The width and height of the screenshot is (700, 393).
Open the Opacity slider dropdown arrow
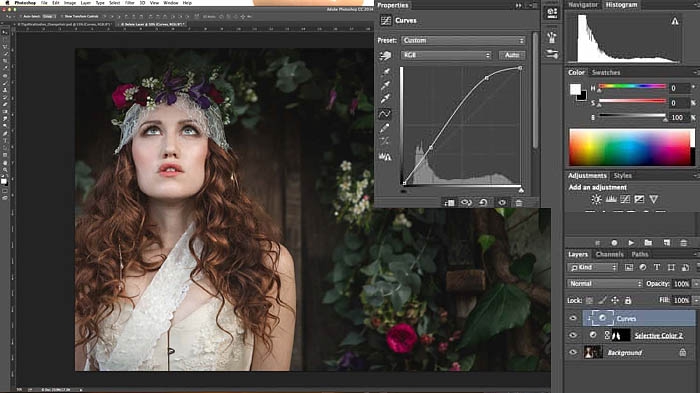point(696,284)
